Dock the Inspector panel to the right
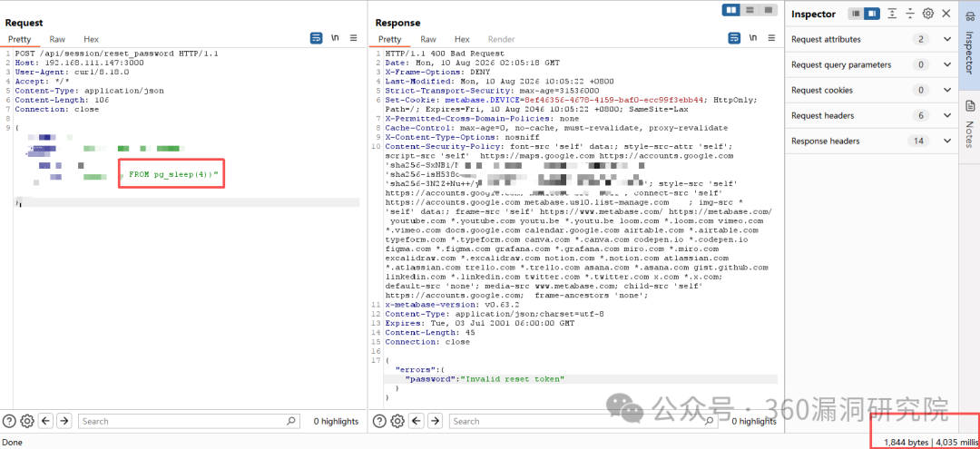This screenshot has width=980, height=449. 872,13
